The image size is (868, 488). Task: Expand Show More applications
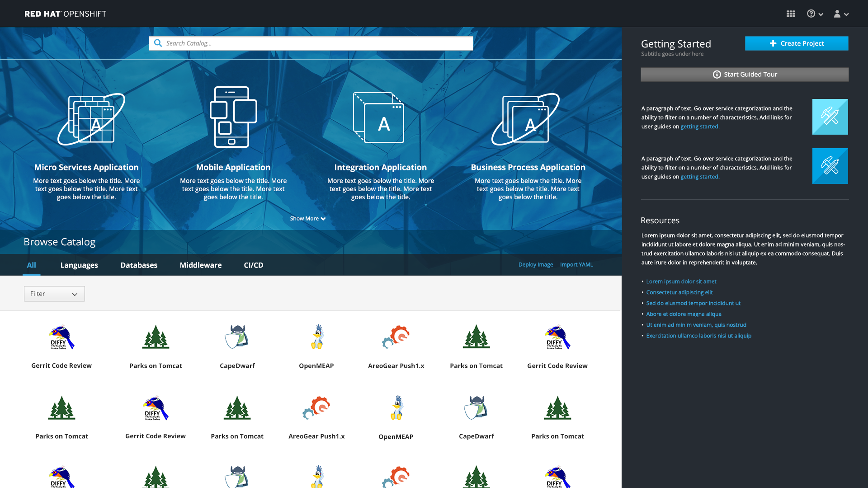tap(307, 218)
